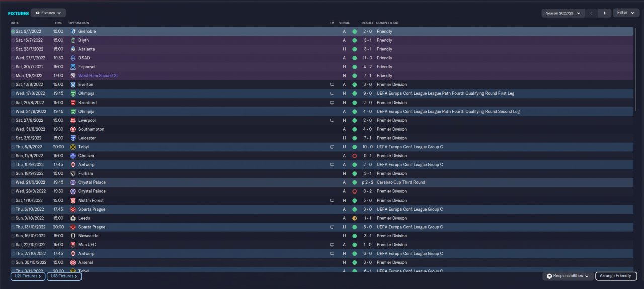The width and height of the screenshot is (644, 289).
Task: Toggle the selection circle for Grenoble fixture
Action: click(13, 31)
